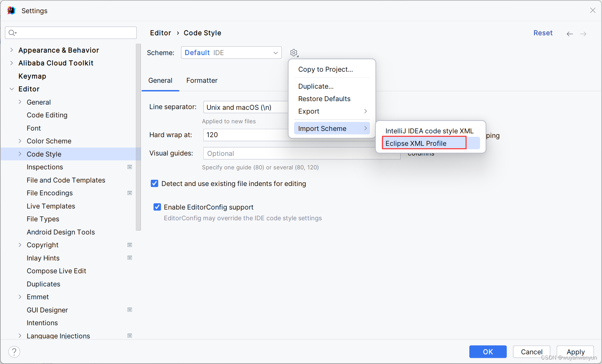The width and height of the screenshot is (602, 364).
Task: Click the IntelliJ logo in title bar
Action: click(x=11, y=10)
